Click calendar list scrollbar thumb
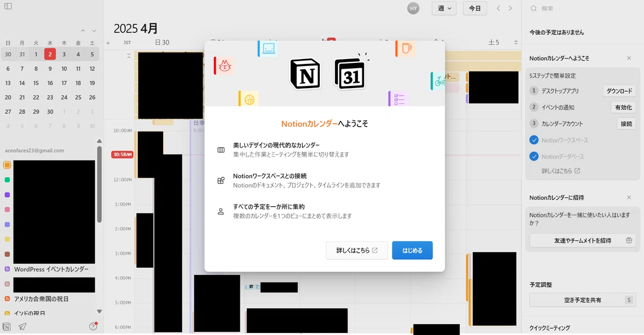Image resolution: width=644 pixels, height=335 pixels. [99, 184]
